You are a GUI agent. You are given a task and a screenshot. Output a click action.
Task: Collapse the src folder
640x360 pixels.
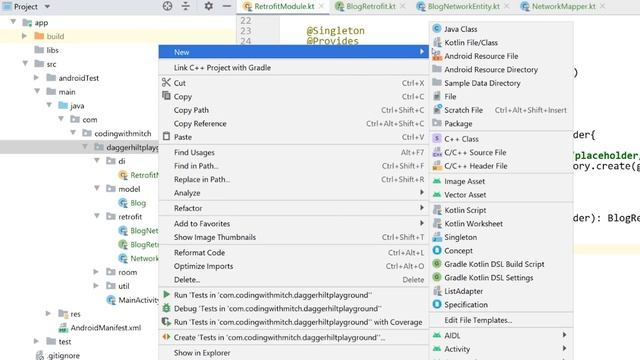[x=25, y=63]
